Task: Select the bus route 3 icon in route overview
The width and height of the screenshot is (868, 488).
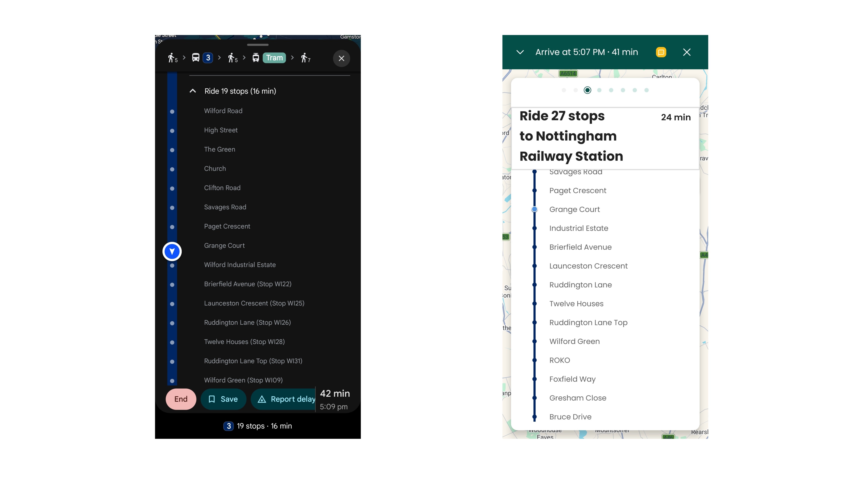Action: pos(202,57)
